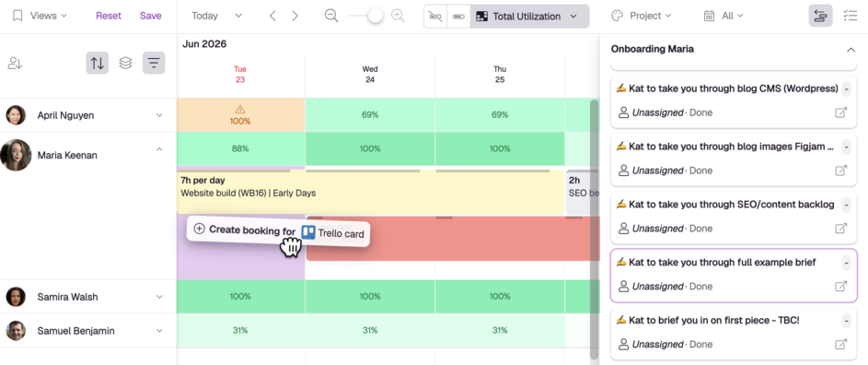868x365 pixels.
Task: Open SEO/content backlog external link icon
Action: (841, 228)
